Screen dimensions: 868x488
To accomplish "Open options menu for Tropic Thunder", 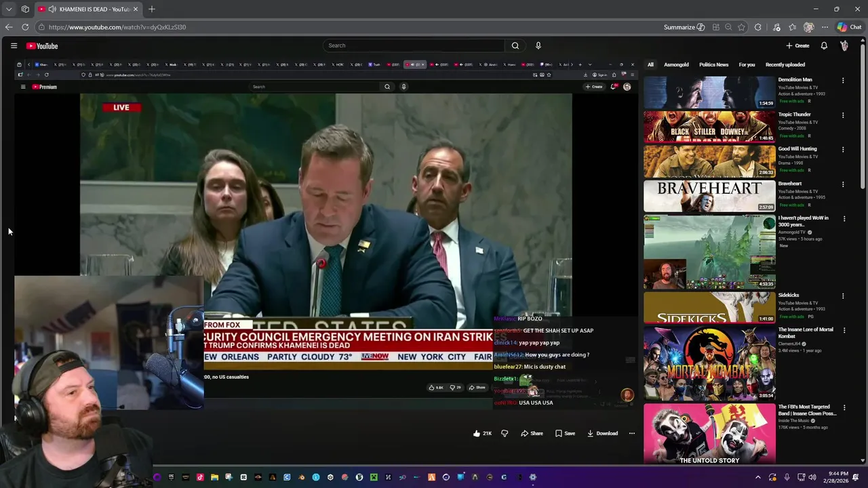I will 843,115.
